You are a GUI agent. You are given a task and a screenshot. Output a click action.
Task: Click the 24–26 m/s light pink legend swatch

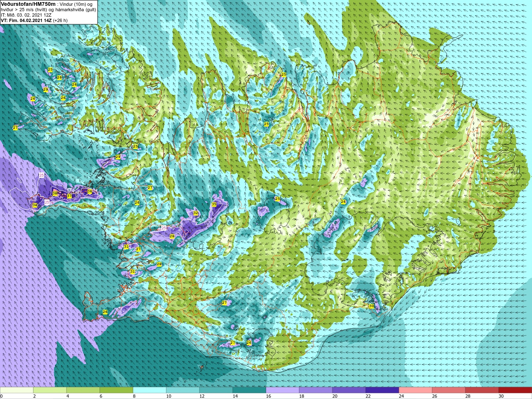pos(416,390)
